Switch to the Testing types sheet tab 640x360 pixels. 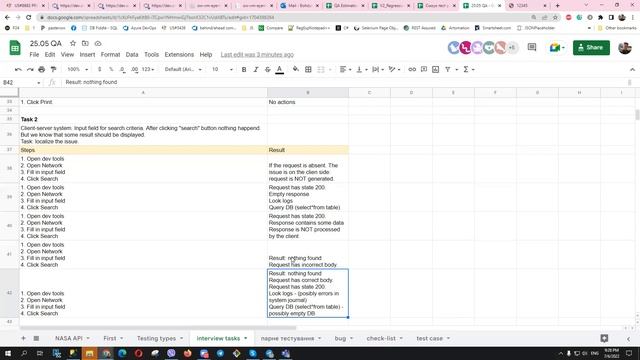click(160, 338)
